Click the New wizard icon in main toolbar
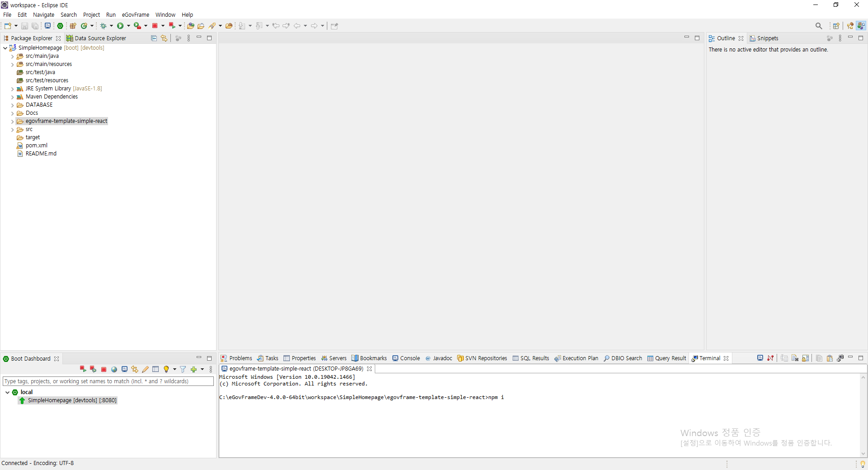 (8, 26)
